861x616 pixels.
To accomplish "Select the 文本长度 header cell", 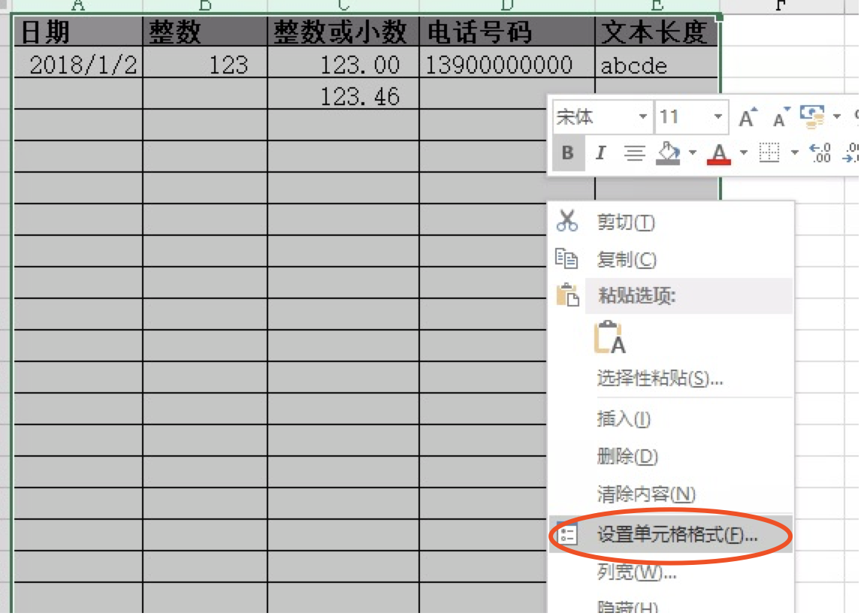I will [x=657, y=32].
